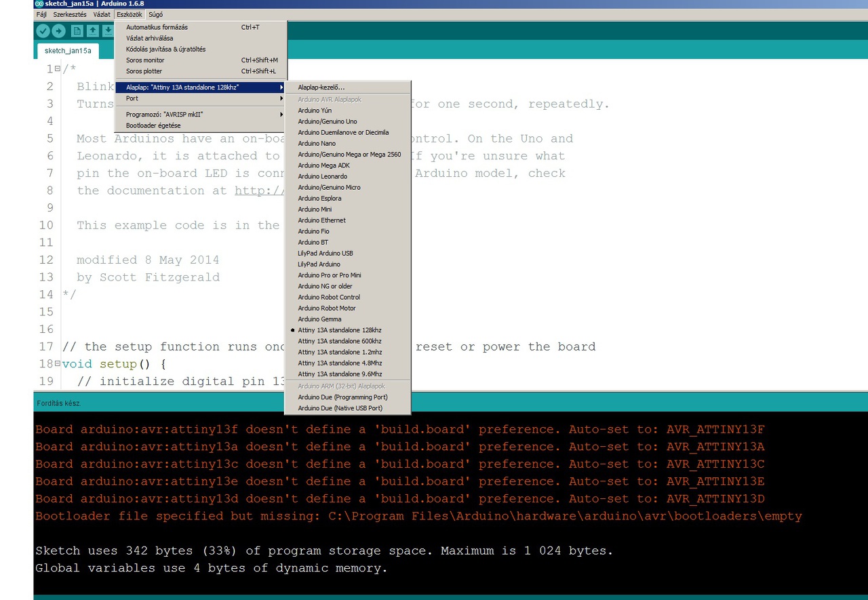Expand the Programozó submenu arrow

click(x=281, y=115)
